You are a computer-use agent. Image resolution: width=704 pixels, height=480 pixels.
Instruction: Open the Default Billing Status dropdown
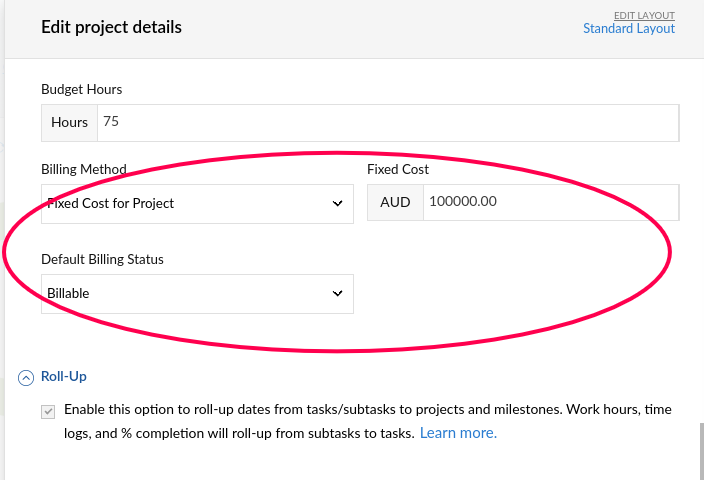click(x=197, y=294)
